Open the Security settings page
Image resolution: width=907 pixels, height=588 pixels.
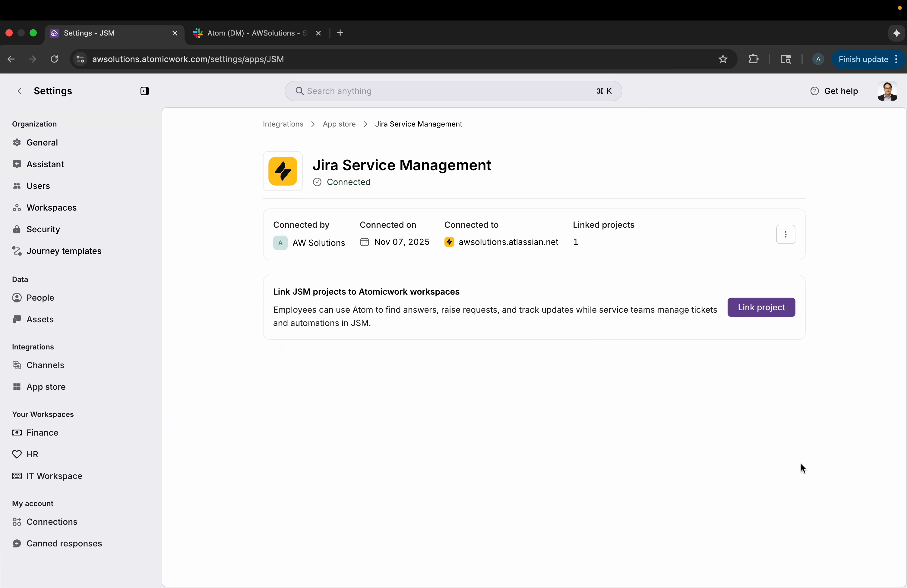coord(43,229)
